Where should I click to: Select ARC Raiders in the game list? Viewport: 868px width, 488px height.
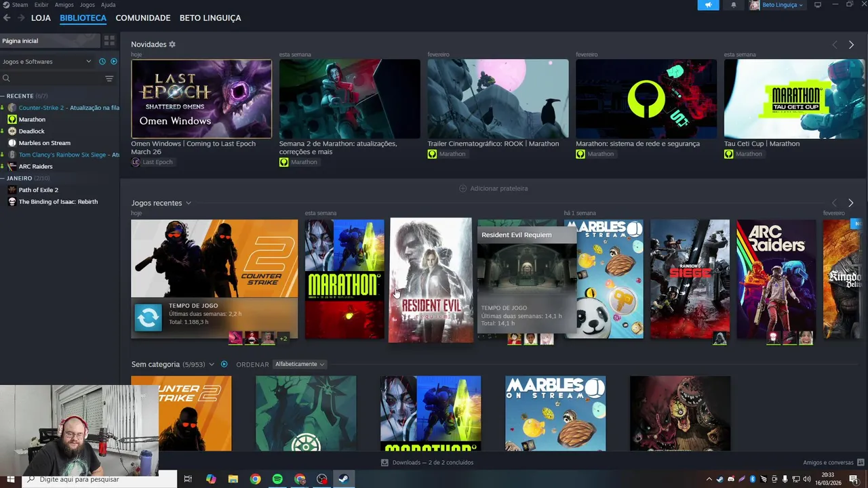pyautogui.click(x=35, y=166)
